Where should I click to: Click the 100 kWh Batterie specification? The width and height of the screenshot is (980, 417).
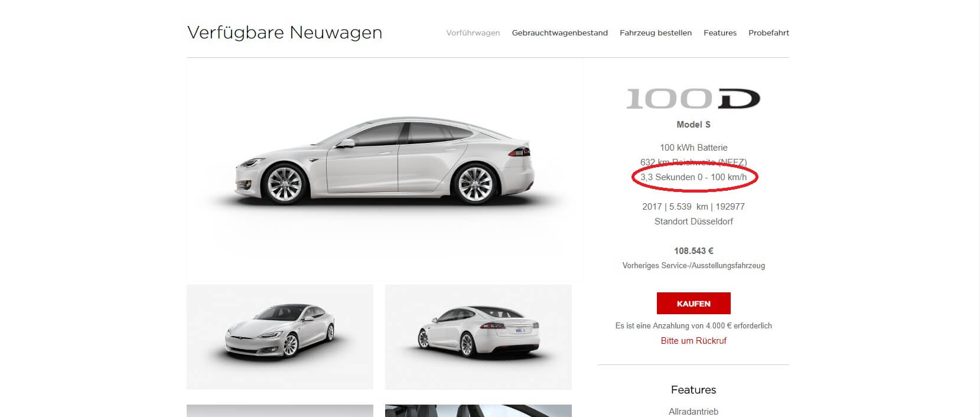[694, 148]
